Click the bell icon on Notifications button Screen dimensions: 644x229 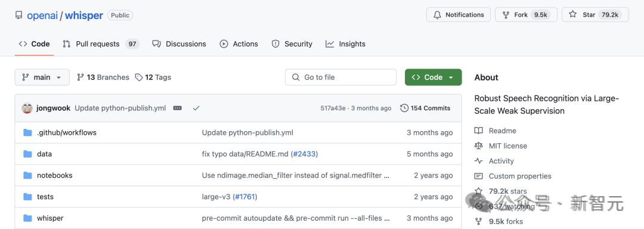437,15
